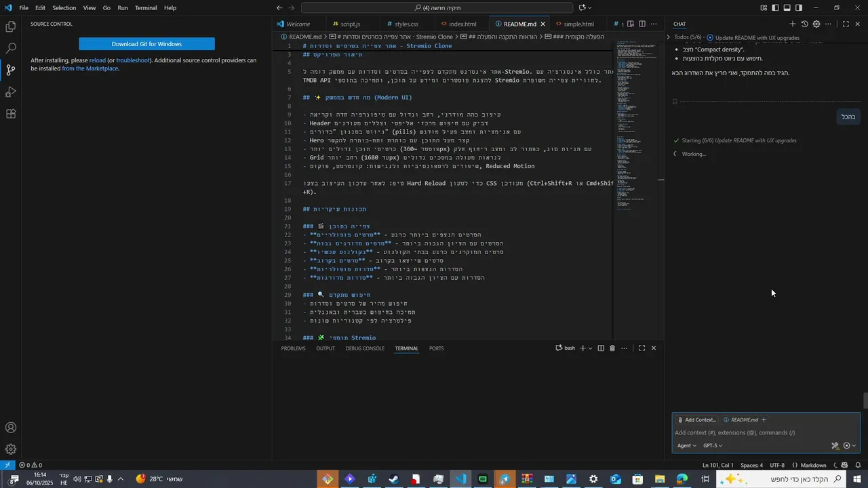Show chat history with the clock icon
Image resolution: width=868 pixels, height=488 pixels.
tap(804, 24)
